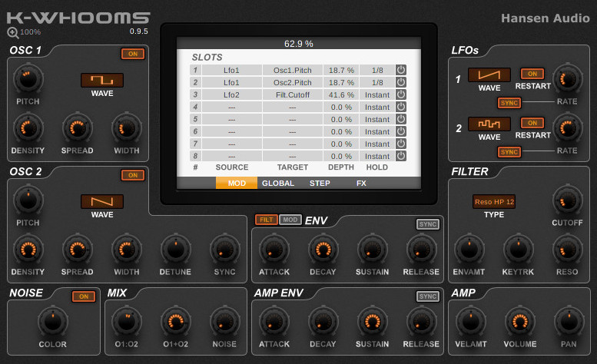Click OSC 1 SPREAD knob

pos(78,127)
